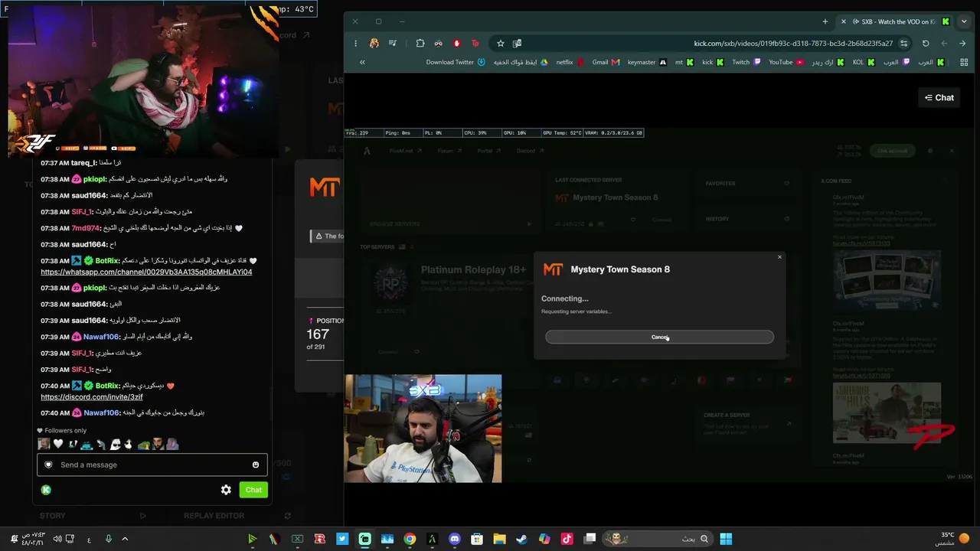Expand the hidden bookmarks chevron
Viewport: 980px width, 551px height.
pyautogui.click(x=362, y=62)
